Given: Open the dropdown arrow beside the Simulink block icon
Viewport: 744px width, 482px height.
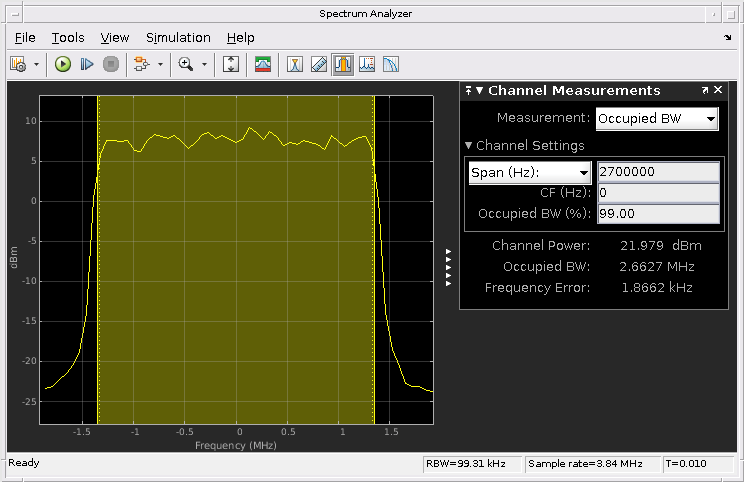Looking at the screenshot, I should point(160,64).
